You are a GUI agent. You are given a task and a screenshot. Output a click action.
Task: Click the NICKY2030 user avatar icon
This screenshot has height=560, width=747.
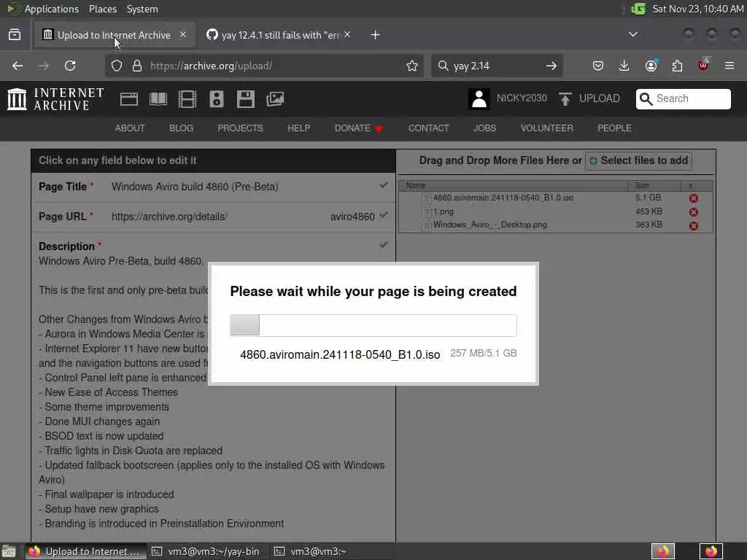[479, 99]
